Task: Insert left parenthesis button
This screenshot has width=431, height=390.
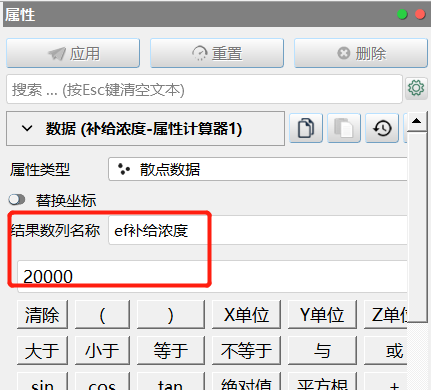Action: click(102, 315)
